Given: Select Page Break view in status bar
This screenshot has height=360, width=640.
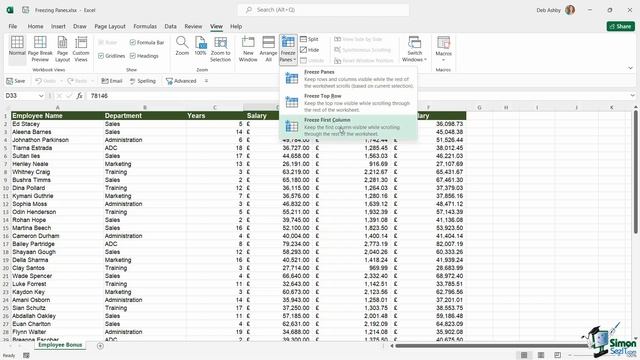Looking at the screenshot, I should click(557, 355).
